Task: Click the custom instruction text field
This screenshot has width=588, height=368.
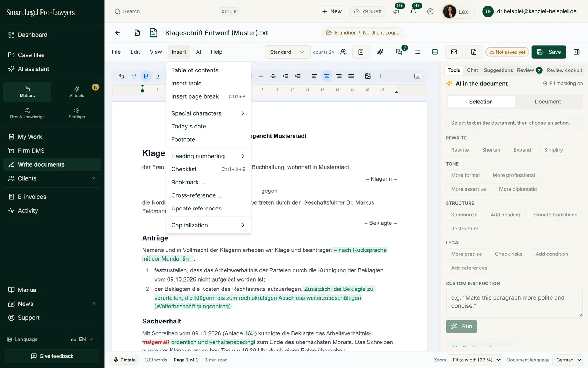Action: (514, 304)
